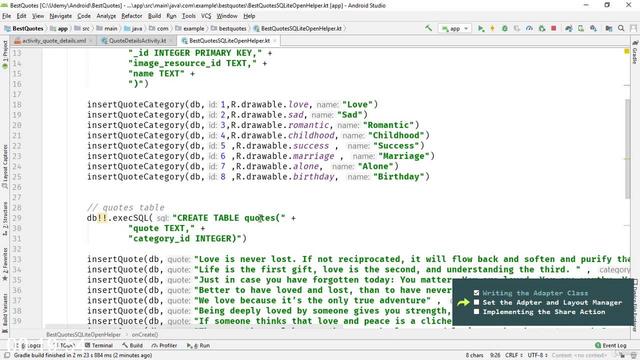Image resolution: width=640 pixels, height=360 pixels.
Task: Open the Layout Captures side panel
Action: (x=5, y=167)
